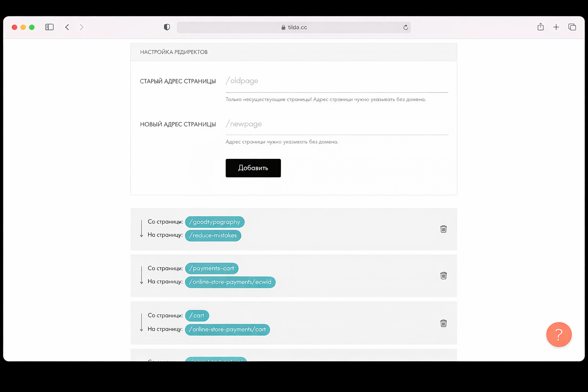This screenshot has height=392, width=588.
Task: Focus the old page address field /oldpage
Action: point(337,81)
